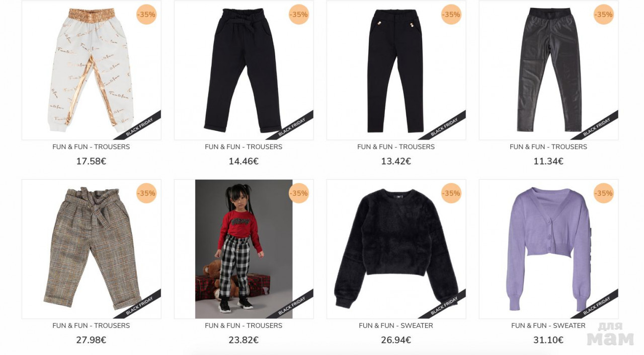Open the white and gold trousers image
This screenshot has width=644, height=355.
point(91,70)
